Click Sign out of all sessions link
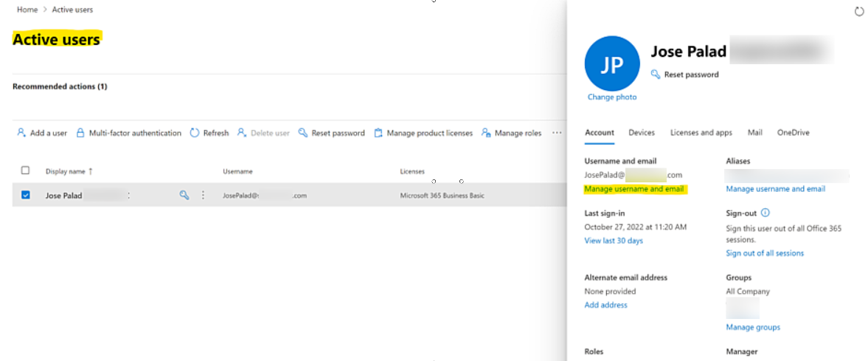868x361 pixels. pyautogui.click(x=764, y=253)
